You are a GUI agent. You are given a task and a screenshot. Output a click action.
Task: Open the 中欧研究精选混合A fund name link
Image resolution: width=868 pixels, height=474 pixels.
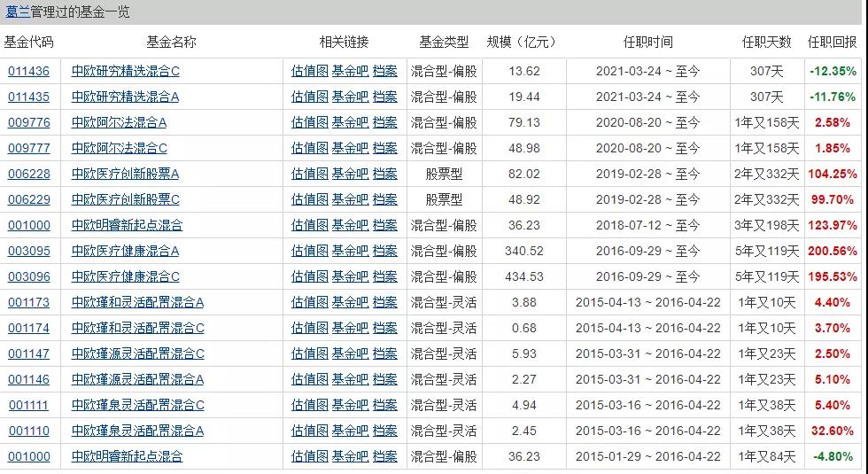coord(126,97)
